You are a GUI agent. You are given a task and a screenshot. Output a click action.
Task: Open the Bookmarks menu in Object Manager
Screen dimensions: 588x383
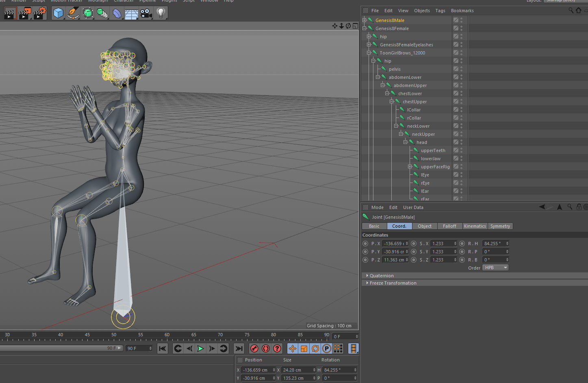462,11
